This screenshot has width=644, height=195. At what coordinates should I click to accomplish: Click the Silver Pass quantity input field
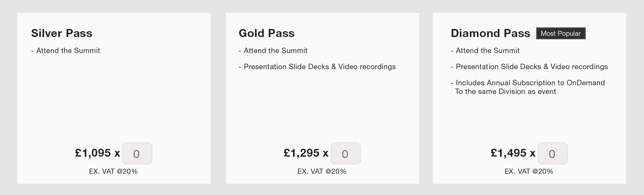click(x=137, y=153)
